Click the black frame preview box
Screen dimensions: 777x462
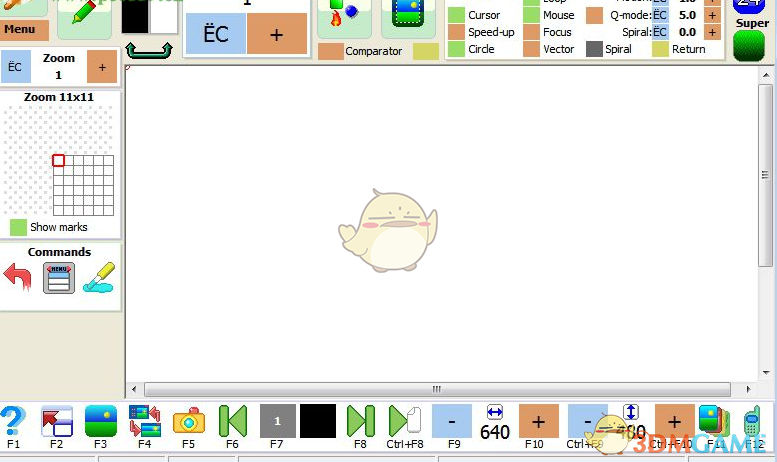click(x=318, y=421)
